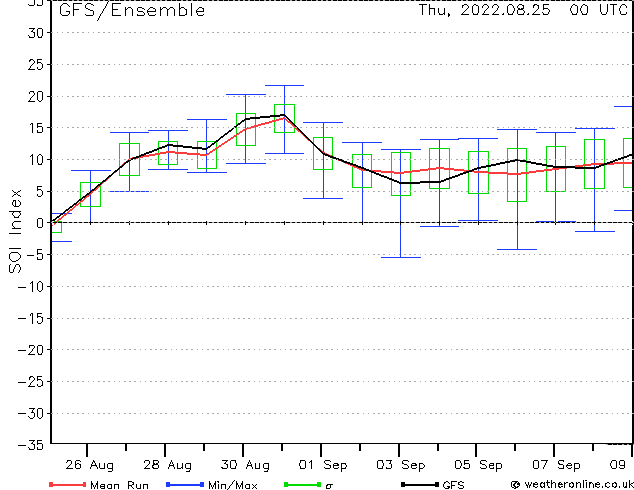Click the black GFS legend line
This screenshot has width=634, height=490.
pos(420,484)
